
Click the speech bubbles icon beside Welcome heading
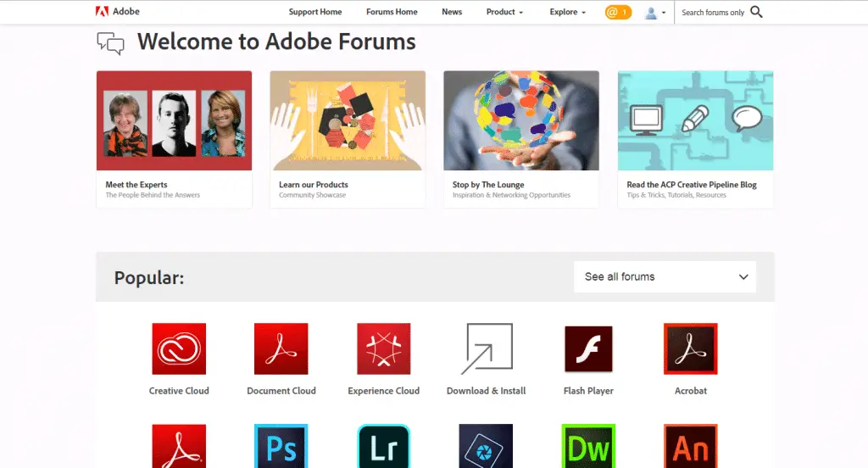pyautogui.click(x=111, y=43)
